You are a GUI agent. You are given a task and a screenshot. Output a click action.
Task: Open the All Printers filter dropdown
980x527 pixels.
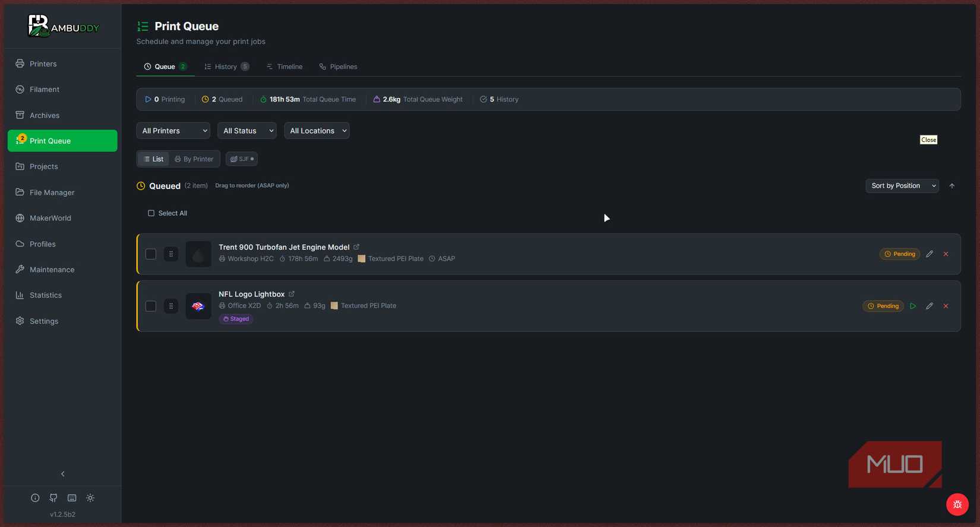173,131
